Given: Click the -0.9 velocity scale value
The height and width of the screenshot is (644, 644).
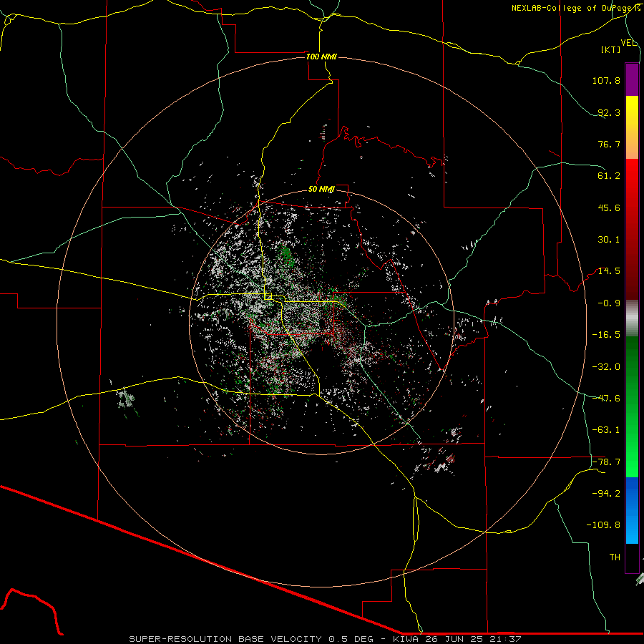Looking at the screenshot, I should [x=609, y=303].
